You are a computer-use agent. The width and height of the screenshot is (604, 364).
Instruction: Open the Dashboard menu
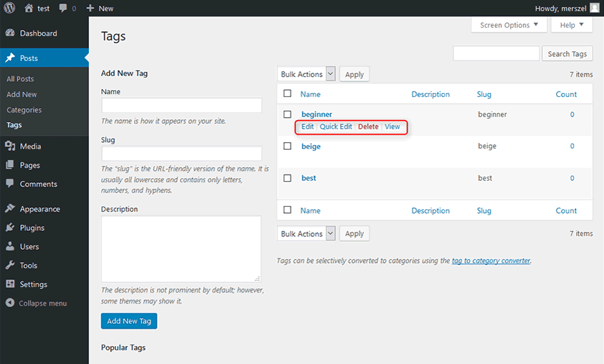(38, 33)
